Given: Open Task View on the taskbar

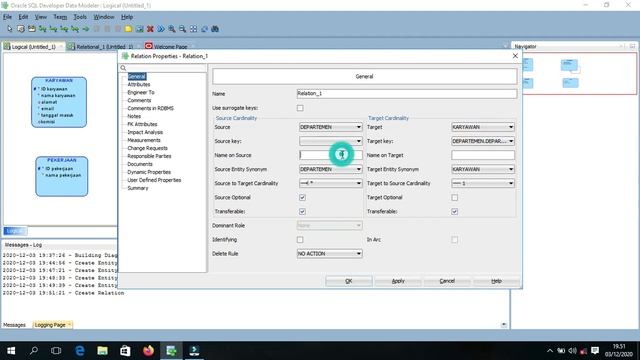Looking at the screenshot, I should (56, 351).
